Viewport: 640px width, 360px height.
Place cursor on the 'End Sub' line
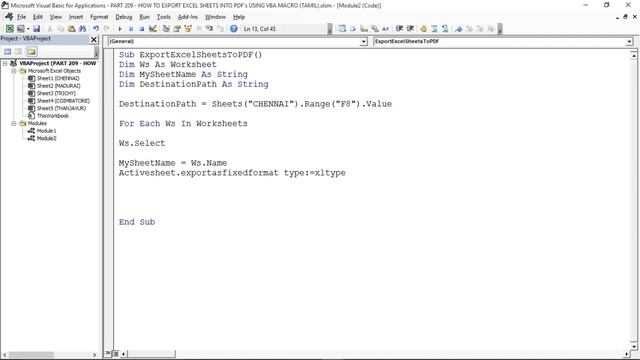[137, 222]
